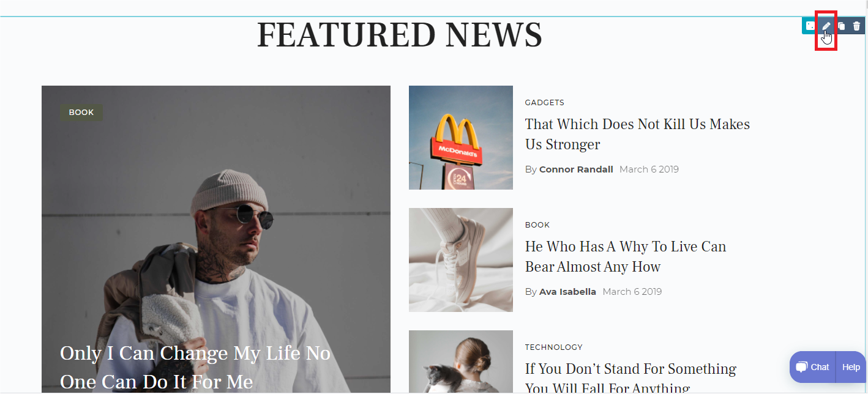Click the teal section handle icon
This screenshot has height=397, width=868.
pyautogui.click(x=810, y=26)
